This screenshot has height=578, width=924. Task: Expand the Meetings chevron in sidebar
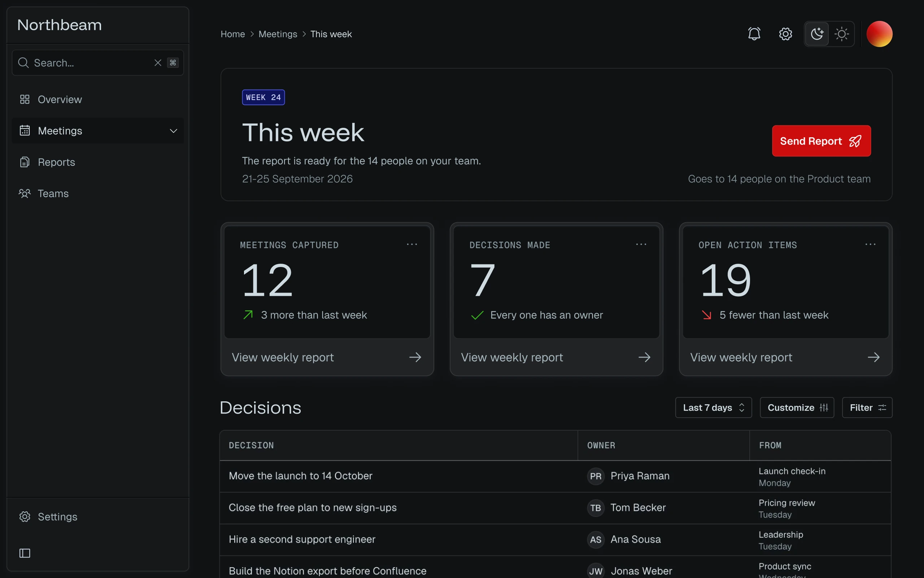pos(173,131)
